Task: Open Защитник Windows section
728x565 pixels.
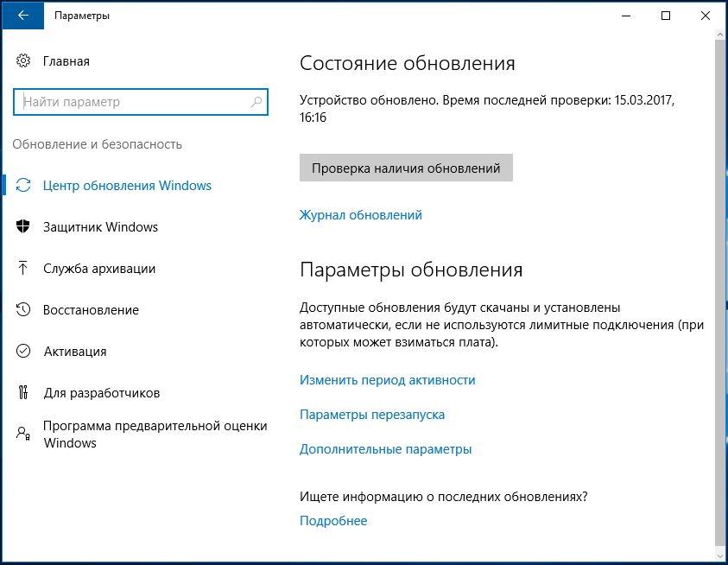Action: tap(101, 226)
